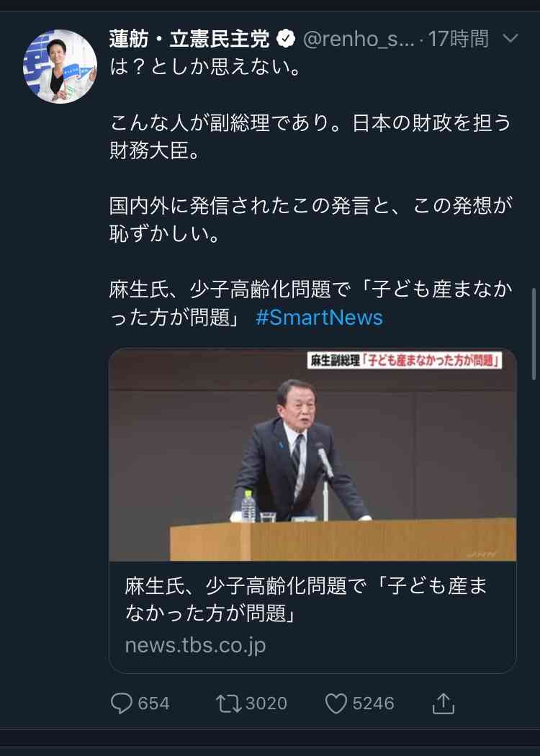The image size is (540, 756).
Task: Open tweet via text は？としか思えない。
Action: [x=206, y=67]
